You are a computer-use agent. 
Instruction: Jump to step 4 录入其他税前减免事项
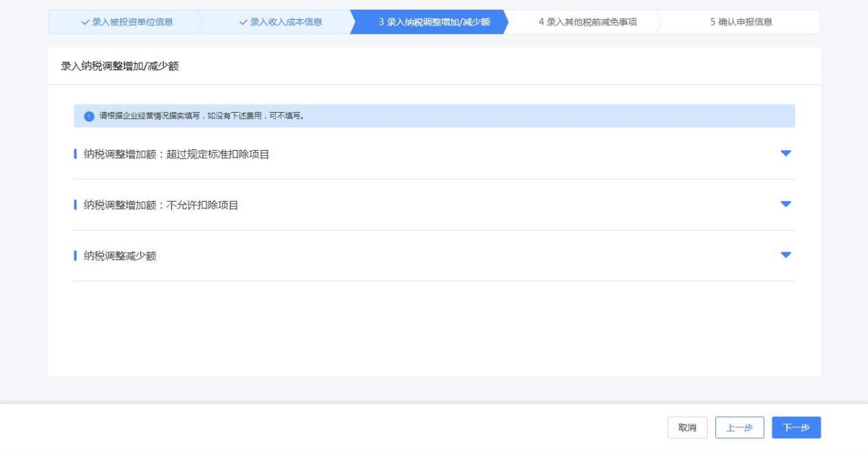coord(587,22)
